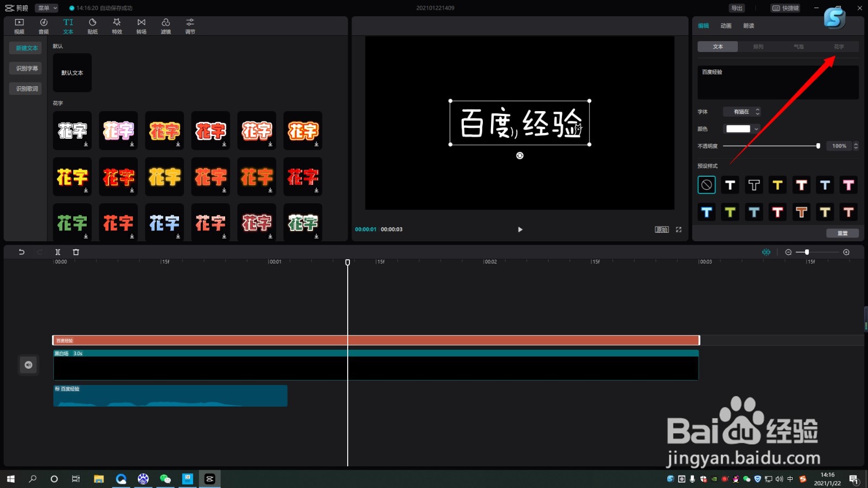Select the 文本 (Text) tool tab
868x488 pixels.
tap(68, 25)
